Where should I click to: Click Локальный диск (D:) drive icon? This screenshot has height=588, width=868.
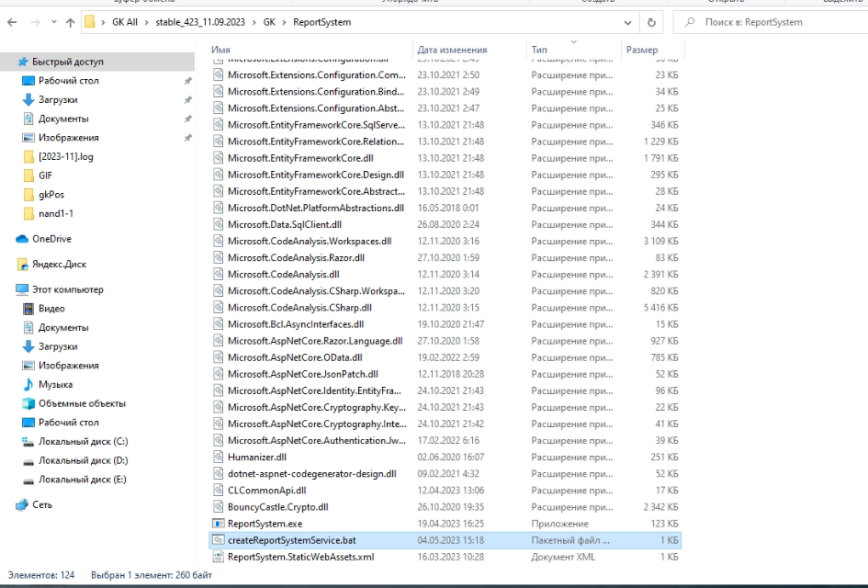tap(28, 460)
